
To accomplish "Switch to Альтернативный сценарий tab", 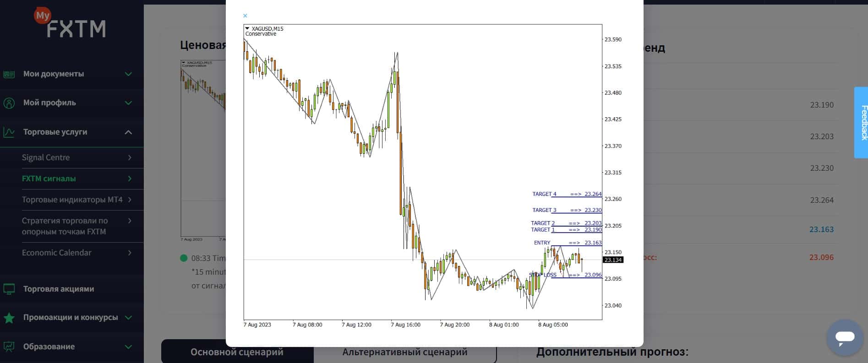I will [405, 352].
